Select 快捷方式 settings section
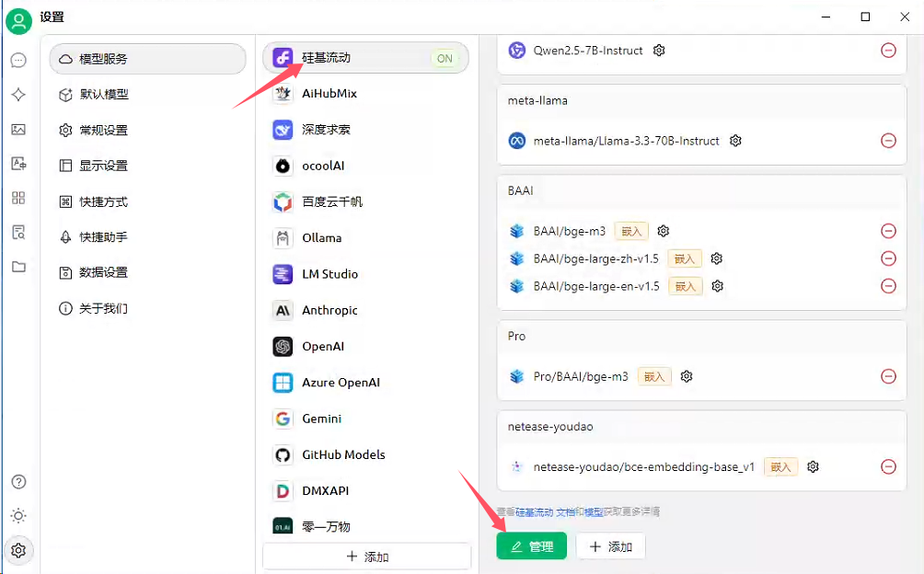924x574 pixels. click(x=148, y=202)
